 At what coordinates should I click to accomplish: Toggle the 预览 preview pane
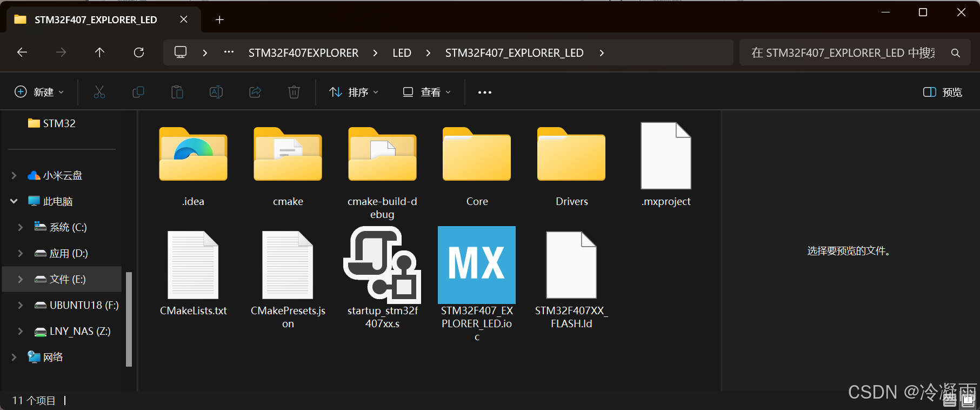pos(943,92)
